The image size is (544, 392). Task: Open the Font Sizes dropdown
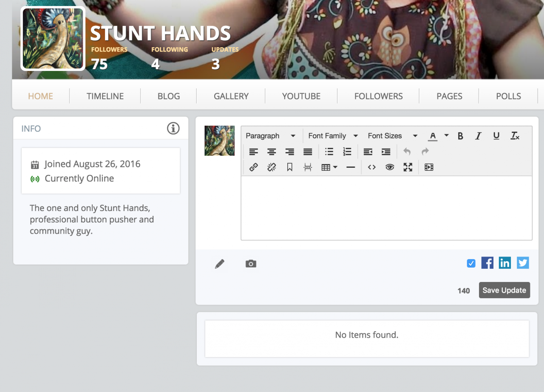(392, 136)
